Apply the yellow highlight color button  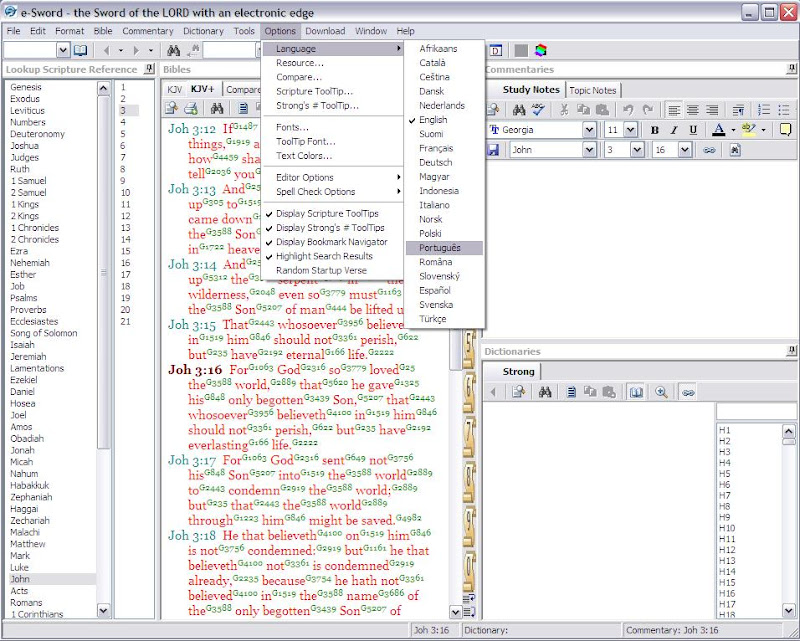point(748,130)
